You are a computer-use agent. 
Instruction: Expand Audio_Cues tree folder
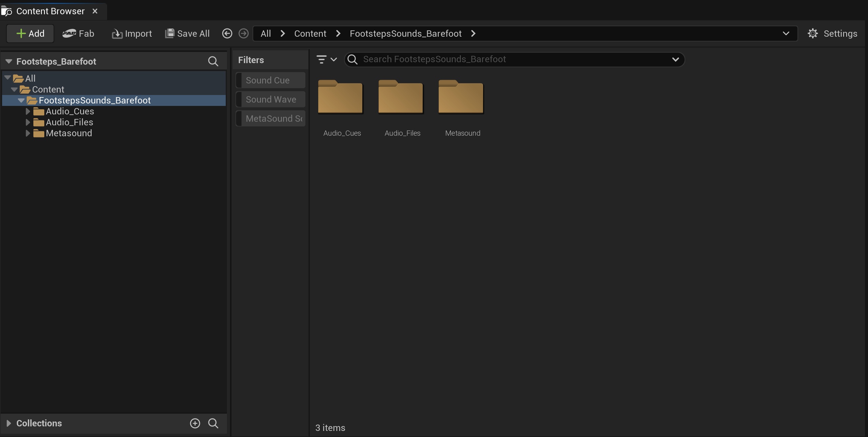click(x=28, y=111)
